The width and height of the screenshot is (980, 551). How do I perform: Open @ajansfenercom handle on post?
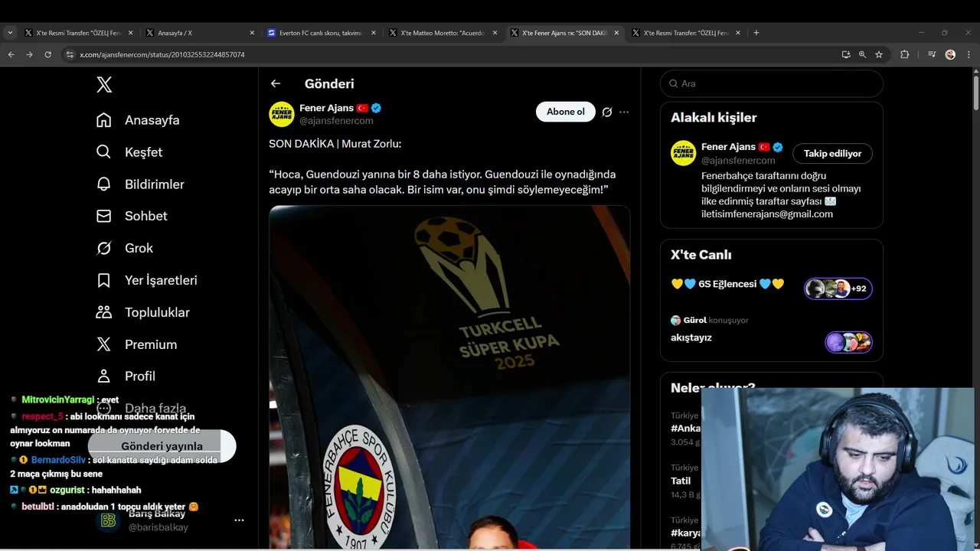tap(336, 121)
